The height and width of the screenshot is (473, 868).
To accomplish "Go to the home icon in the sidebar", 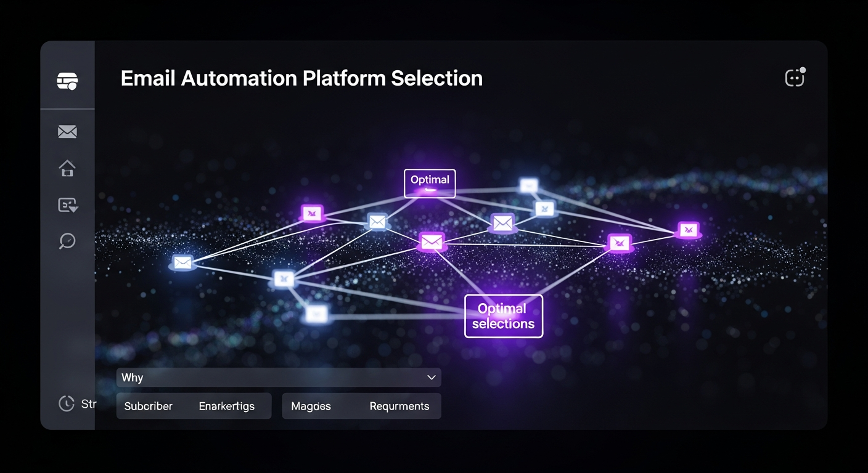I will coord(67,168).
